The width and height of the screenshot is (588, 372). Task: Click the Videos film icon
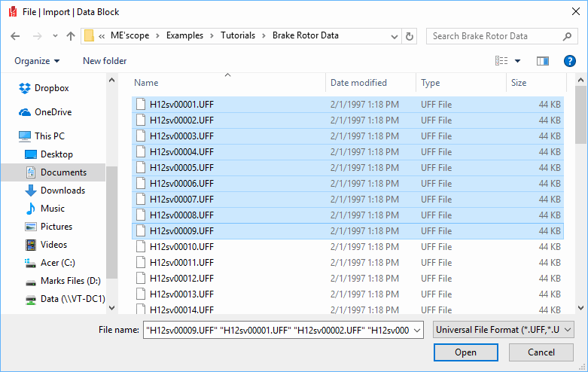coord(31,245)
